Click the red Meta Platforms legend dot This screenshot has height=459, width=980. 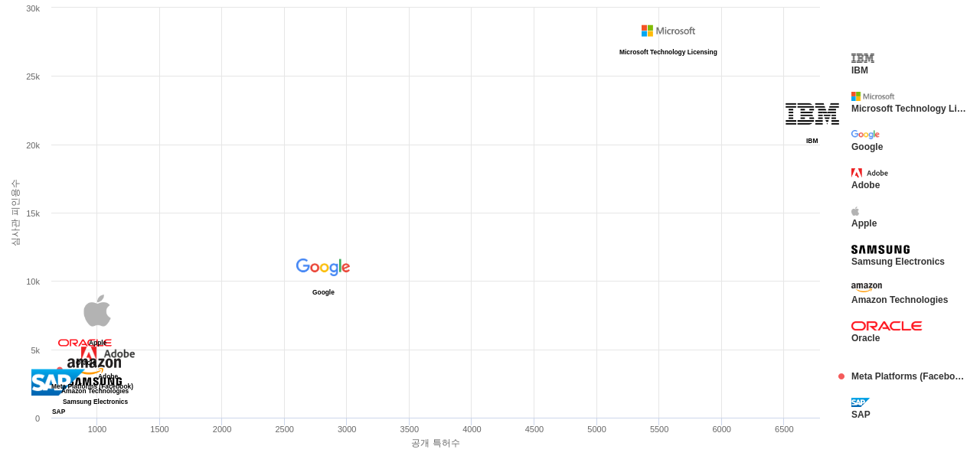coord(841,376)
